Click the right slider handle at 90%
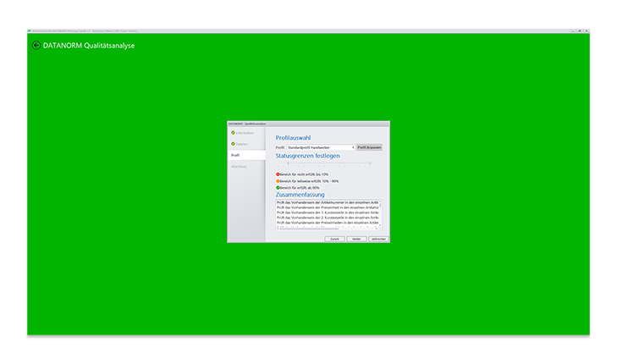Image resolution: width=617 pixels, height=364 pixels. coord(370,163)
